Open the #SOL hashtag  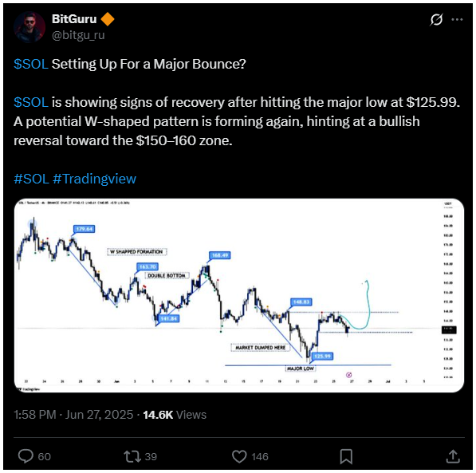pyautogui.click(x=31, y=179)
